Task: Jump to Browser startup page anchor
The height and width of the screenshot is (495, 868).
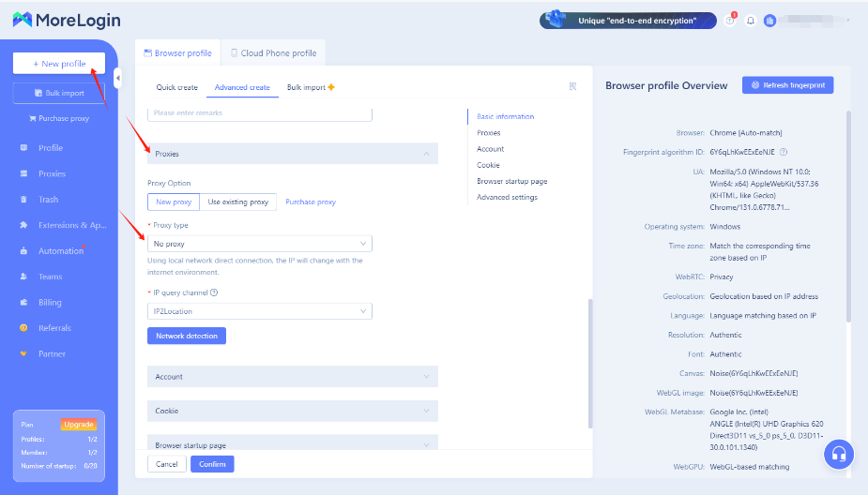Action: tap(512, 181)
